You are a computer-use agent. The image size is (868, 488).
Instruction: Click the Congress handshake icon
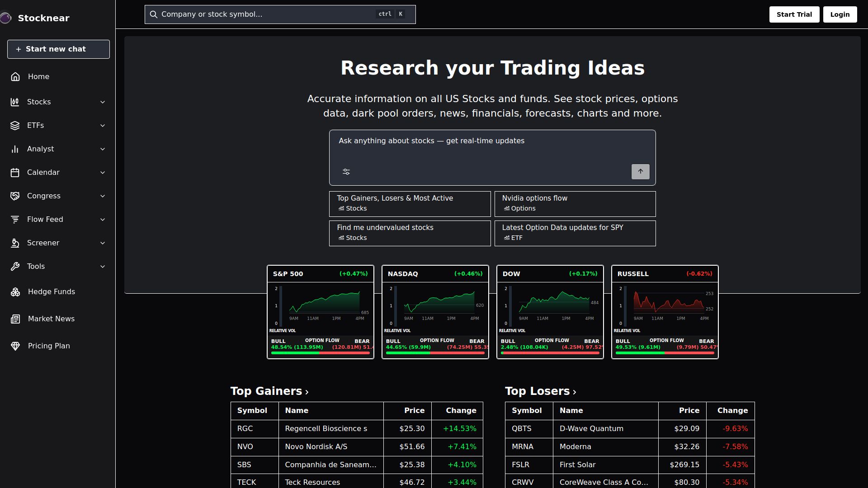pos(15,196)
